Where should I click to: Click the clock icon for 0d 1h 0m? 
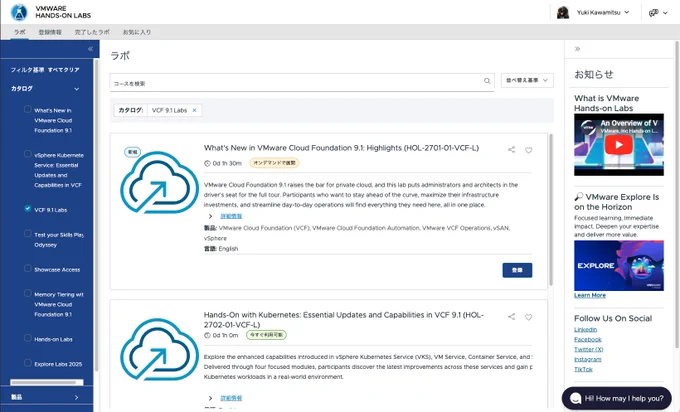[x=207, y=335]
